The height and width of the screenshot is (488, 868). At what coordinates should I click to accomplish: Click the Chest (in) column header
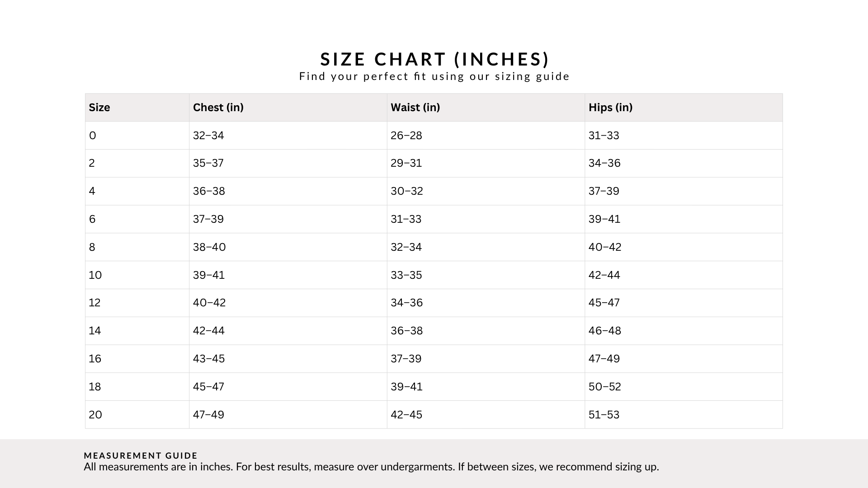tap(218, 108)
